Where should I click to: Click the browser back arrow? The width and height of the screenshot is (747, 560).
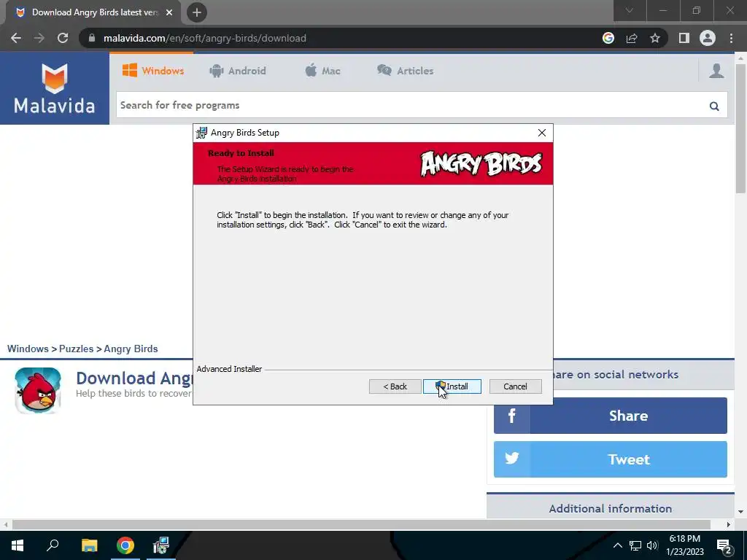(16, 38)
